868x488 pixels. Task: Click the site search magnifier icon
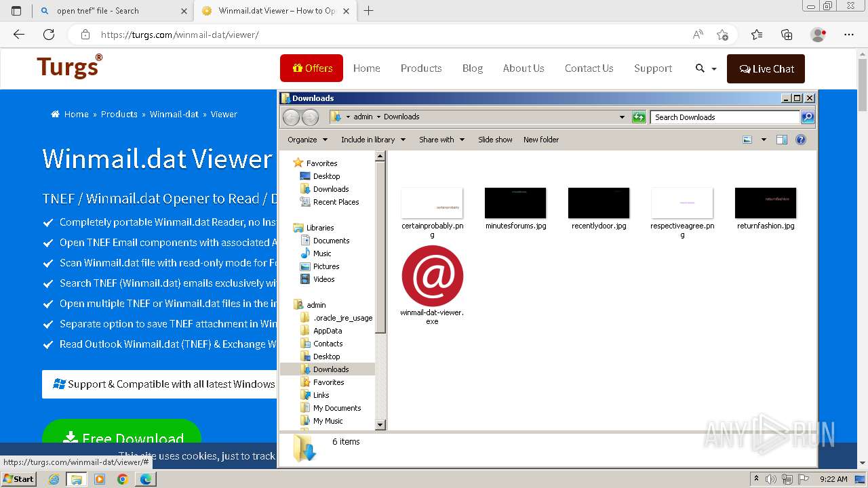[x=700, y=68]
